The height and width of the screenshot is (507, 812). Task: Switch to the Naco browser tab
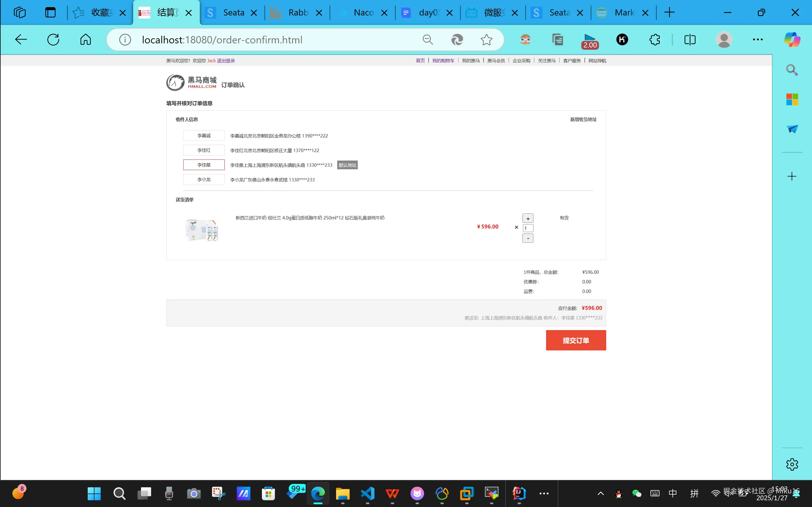362,13
